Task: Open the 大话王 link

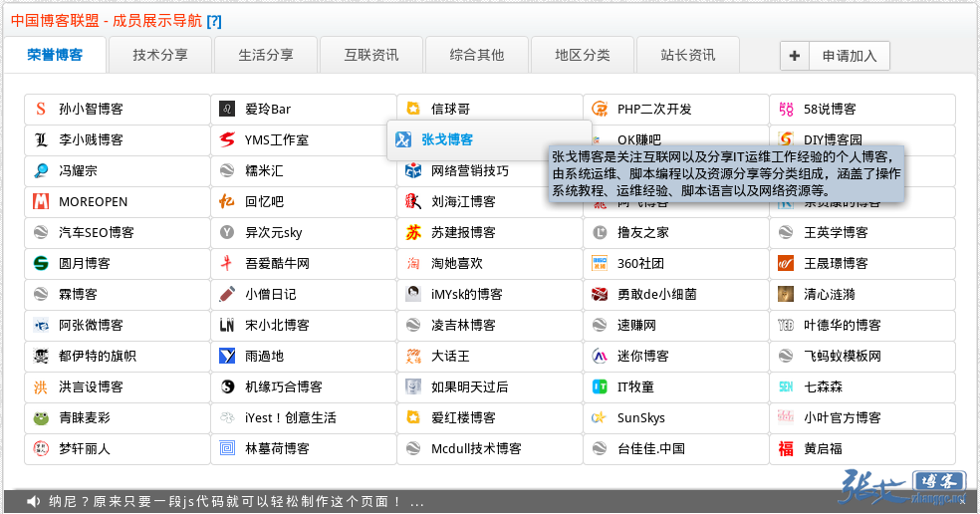Action: pyautogui.click(x=450, y=356)
